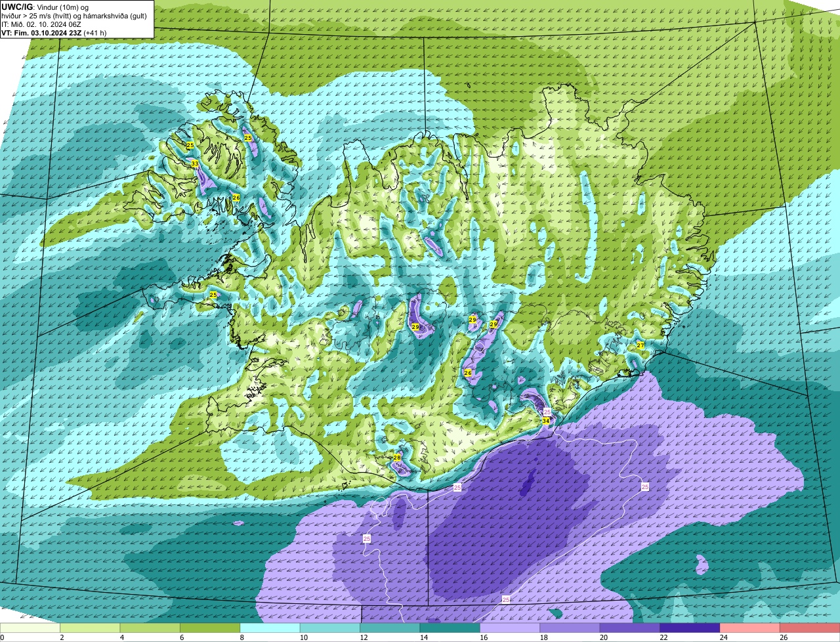Click the yellow gust label 33
Viewport: 840px width, 642px height.
pyautogui.click(x=194, y=163)
